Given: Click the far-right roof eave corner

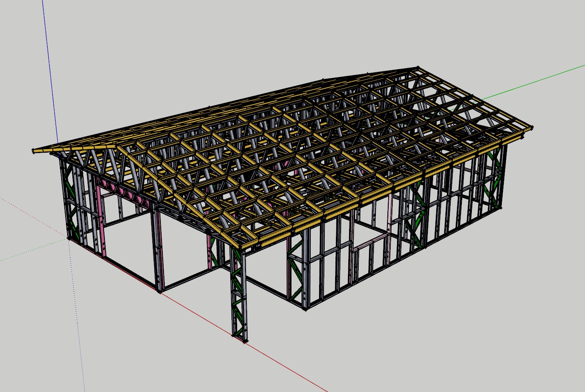Looking at the screenshot, I should coord(531,128).
